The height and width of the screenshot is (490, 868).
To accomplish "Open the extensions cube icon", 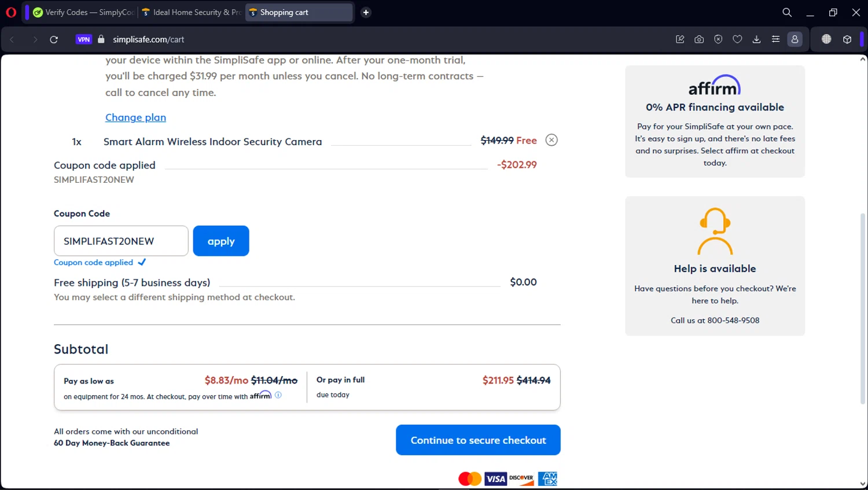I will coord(847,39).
